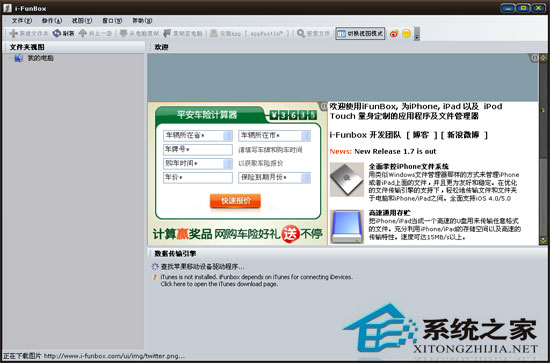Image resolution: width=550 pixels, height=363 pixels.
Task: Click the 高速通用存贮 heading
Action: click(389, 213)
